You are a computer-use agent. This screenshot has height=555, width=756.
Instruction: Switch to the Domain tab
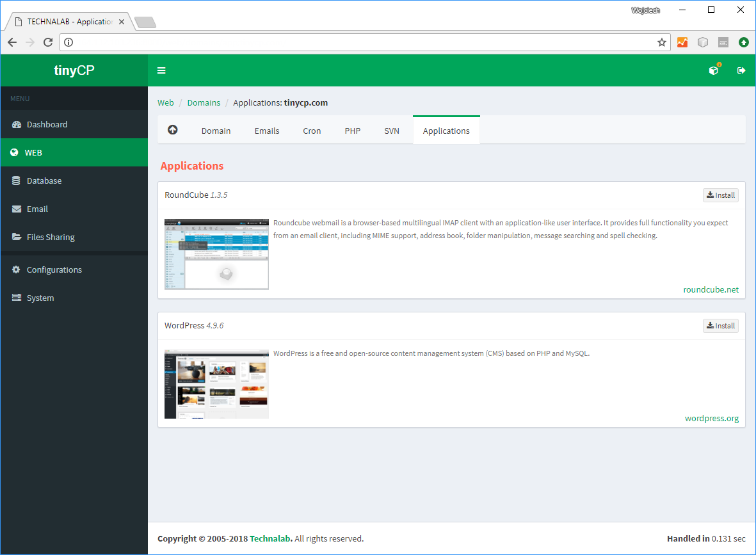point(216,131)
